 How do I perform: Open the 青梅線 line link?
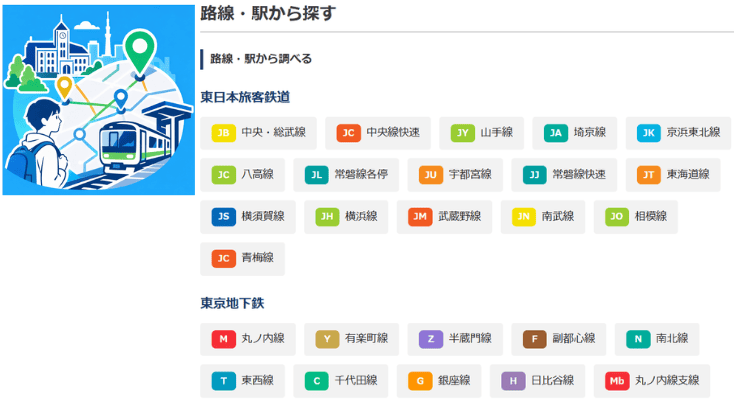[242, 259]
